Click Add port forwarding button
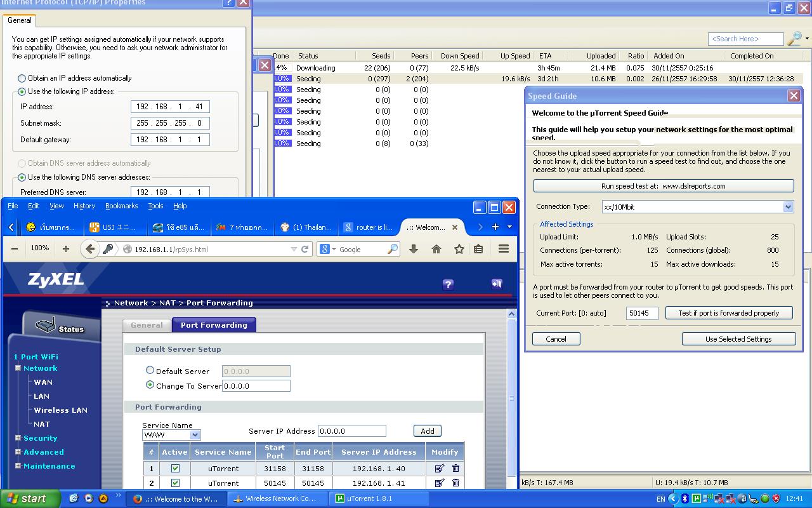The height and width of the screenshot is (508, 812). (428, 431)
